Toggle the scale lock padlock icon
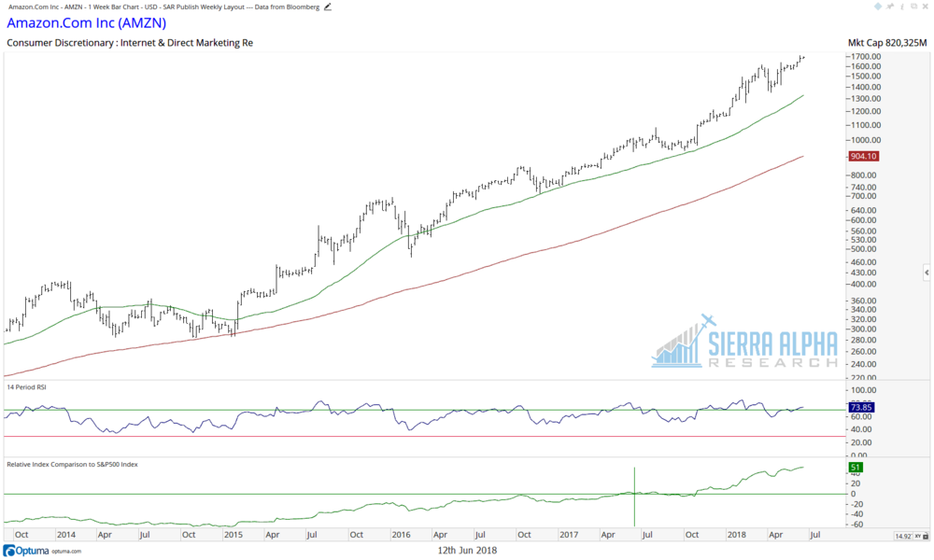 [x=926, y=536]
